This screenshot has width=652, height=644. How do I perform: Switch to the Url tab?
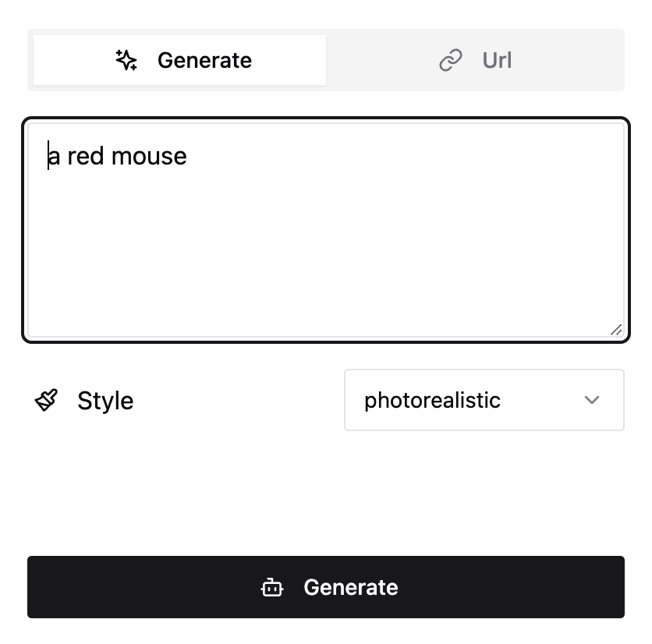tap(475, 60)
